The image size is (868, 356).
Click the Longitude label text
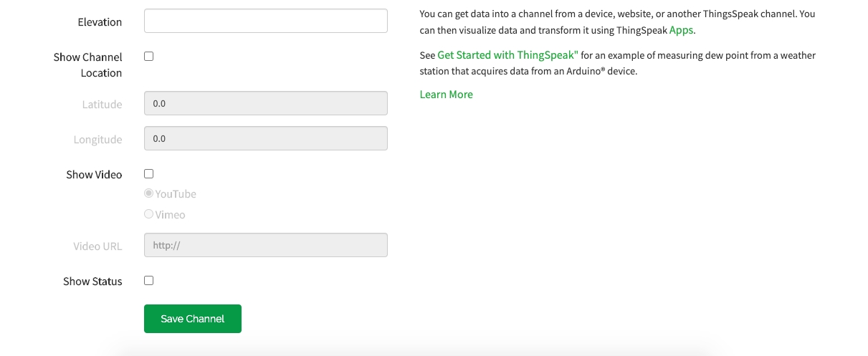coord(97,140)
